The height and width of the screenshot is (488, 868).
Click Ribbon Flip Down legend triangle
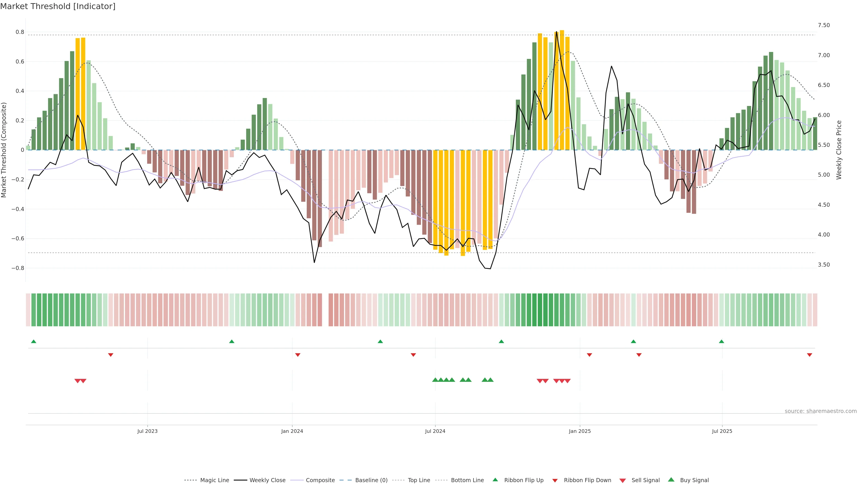[x=555, y=480]
